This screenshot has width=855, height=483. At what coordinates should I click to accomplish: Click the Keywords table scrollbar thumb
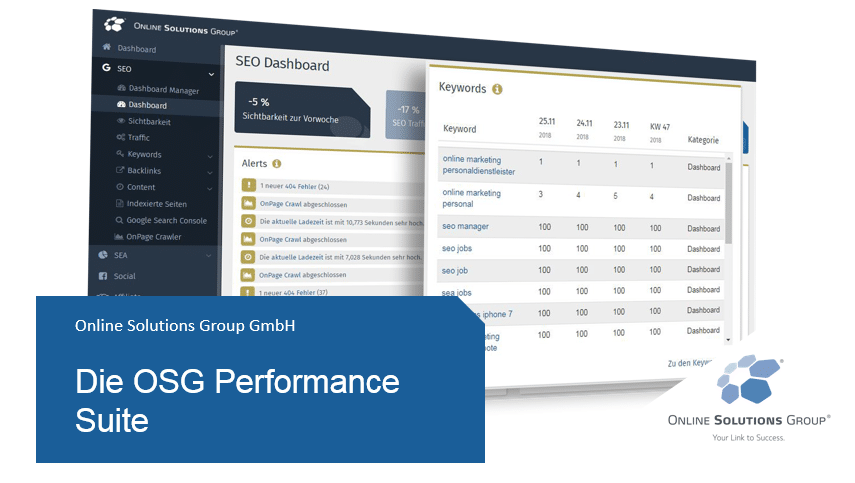(x=728, y=203)
